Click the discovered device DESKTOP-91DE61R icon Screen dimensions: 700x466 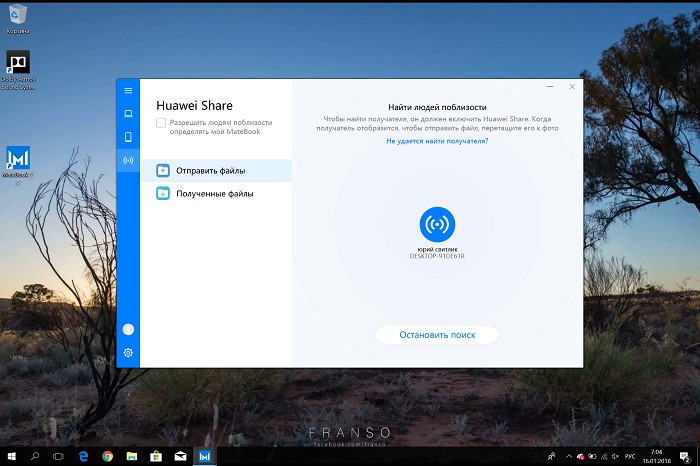coord(437,225)
